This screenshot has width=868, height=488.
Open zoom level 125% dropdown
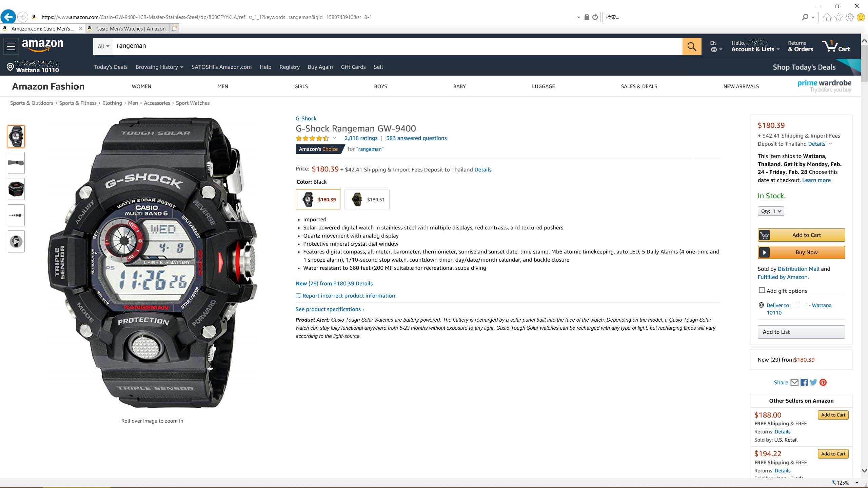(857, 483)
